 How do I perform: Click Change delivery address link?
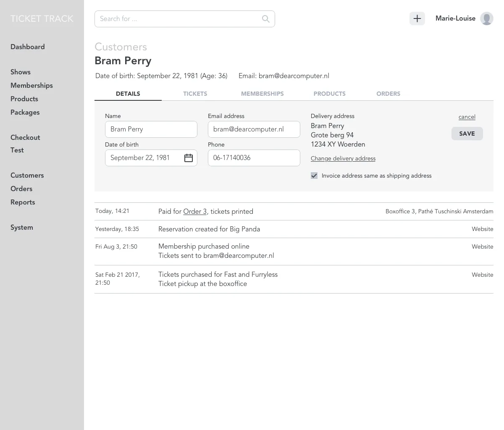click(343, 158)
